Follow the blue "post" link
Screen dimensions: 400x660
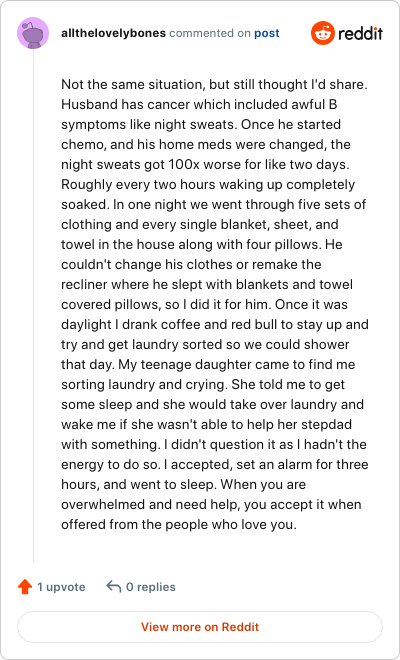point(267,33)
